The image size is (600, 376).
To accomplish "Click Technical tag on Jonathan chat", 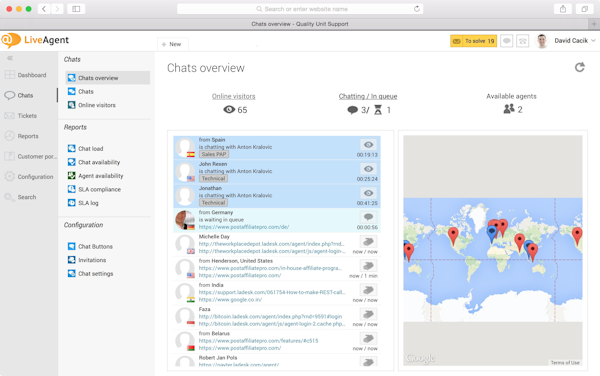I will point(213,203).
